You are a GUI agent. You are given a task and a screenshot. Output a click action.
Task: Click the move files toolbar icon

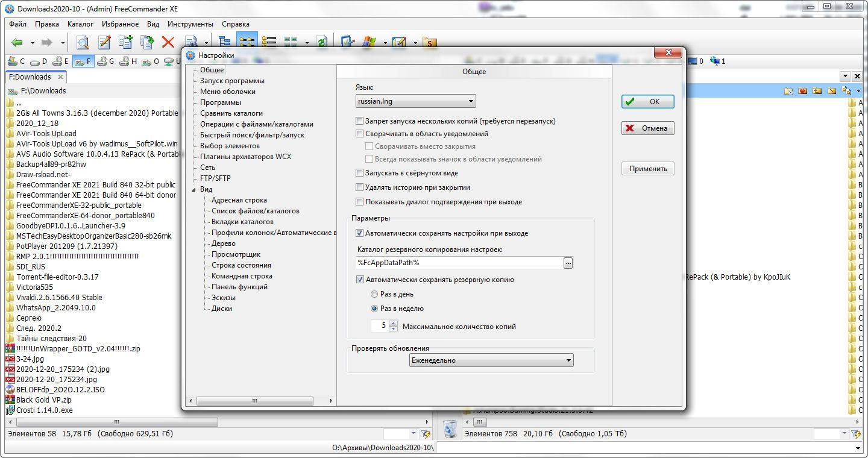tap(146, 42)
